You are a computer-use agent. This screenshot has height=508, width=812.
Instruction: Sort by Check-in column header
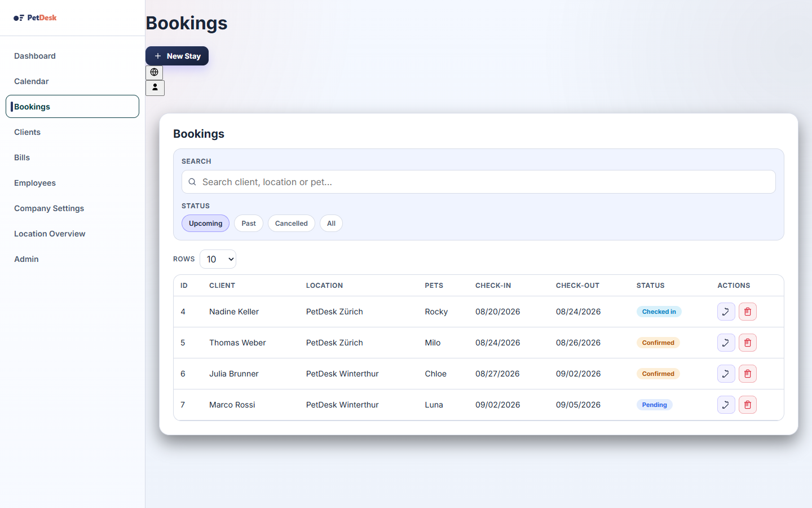(x=493, y=286)
